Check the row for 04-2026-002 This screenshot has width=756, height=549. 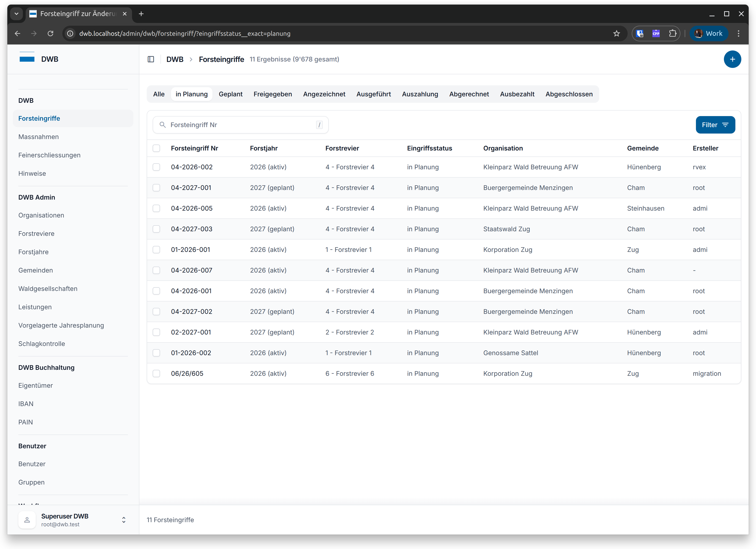click(156, 167)
